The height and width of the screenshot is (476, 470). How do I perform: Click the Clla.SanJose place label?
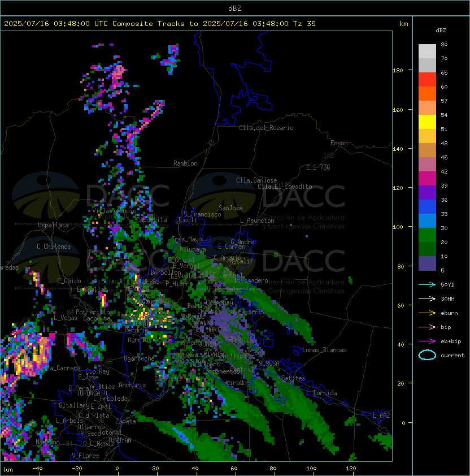(256, 180)
